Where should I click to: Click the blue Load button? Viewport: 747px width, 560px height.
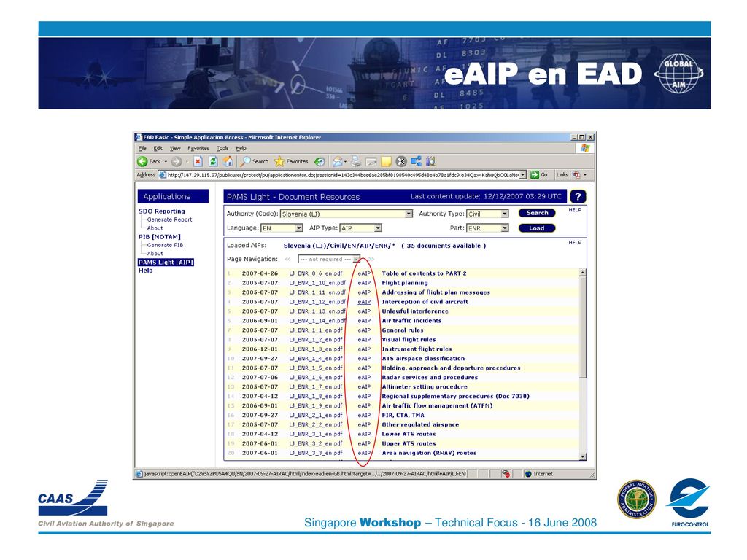537,228
